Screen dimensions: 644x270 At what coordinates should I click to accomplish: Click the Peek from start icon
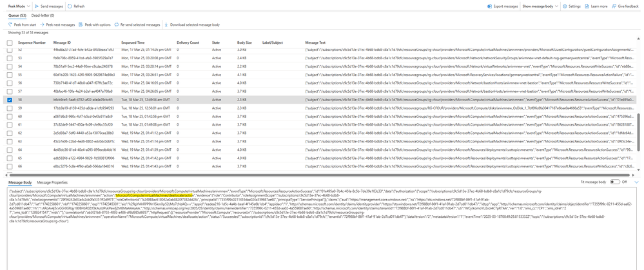pyautogui.click(x=10, y=24)
